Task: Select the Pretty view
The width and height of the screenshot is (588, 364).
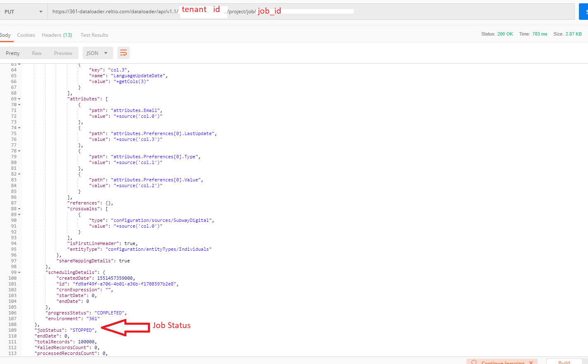Action: click(x=12, y=53)
